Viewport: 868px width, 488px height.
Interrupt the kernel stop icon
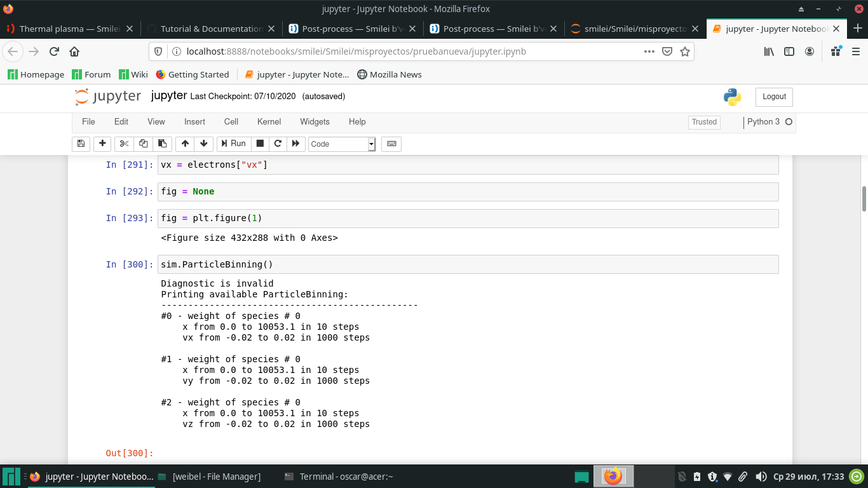260,144
